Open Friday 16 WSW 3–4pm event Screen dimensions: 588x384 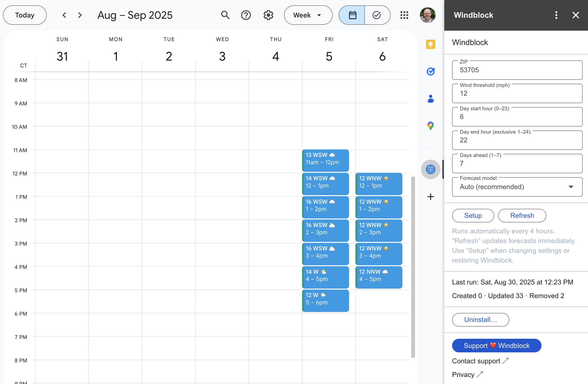(325, 254)
